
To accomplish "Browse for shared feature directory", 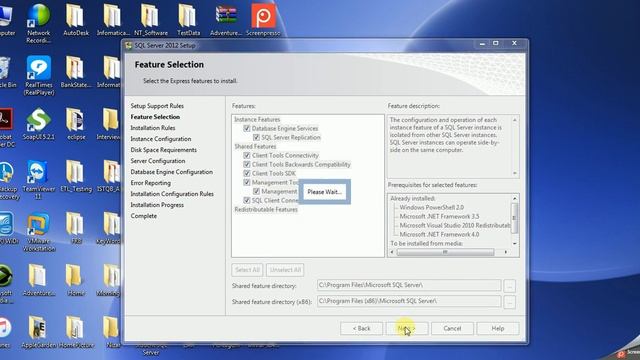I will pyautogui.click(x=509, y=286).
